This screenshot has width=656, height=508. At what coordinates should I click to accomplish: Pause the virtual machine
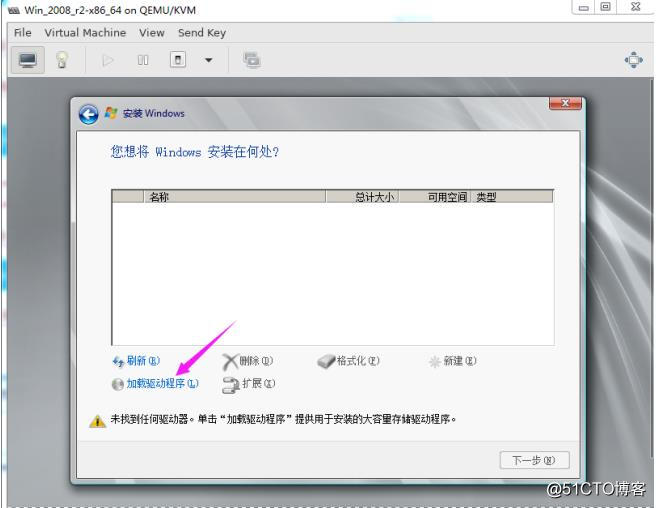143,60
